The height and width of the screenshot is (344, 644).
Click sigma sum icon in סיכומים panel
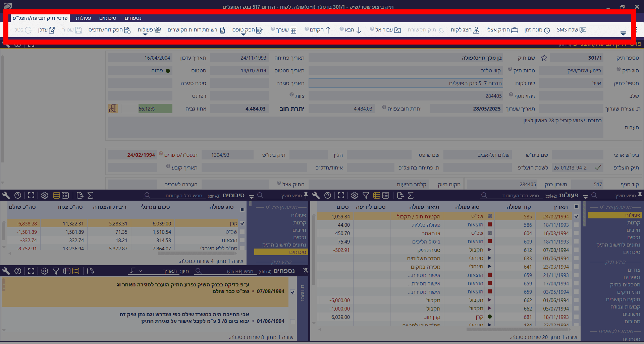[90, 195]
